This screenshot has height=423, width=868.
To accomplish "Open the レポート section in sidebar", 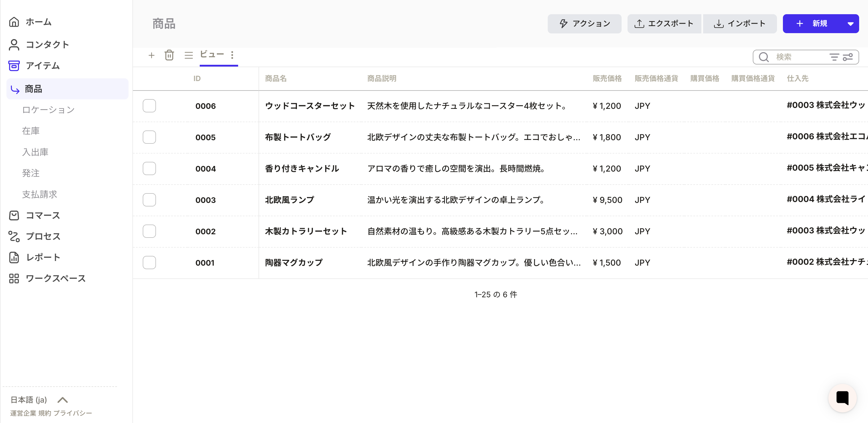I will pyautogui.click(x=43, y=257).
